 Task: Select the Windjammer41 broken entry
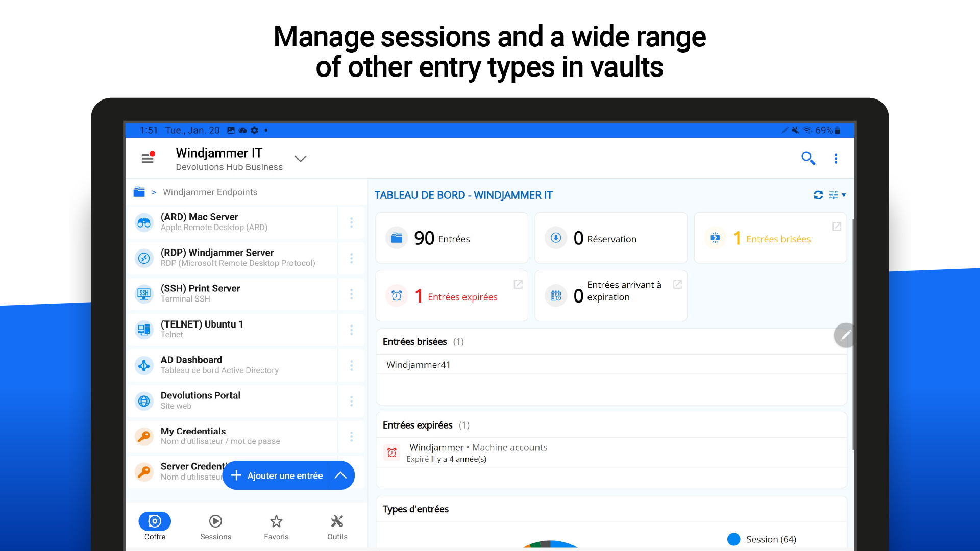coord(611,365)
